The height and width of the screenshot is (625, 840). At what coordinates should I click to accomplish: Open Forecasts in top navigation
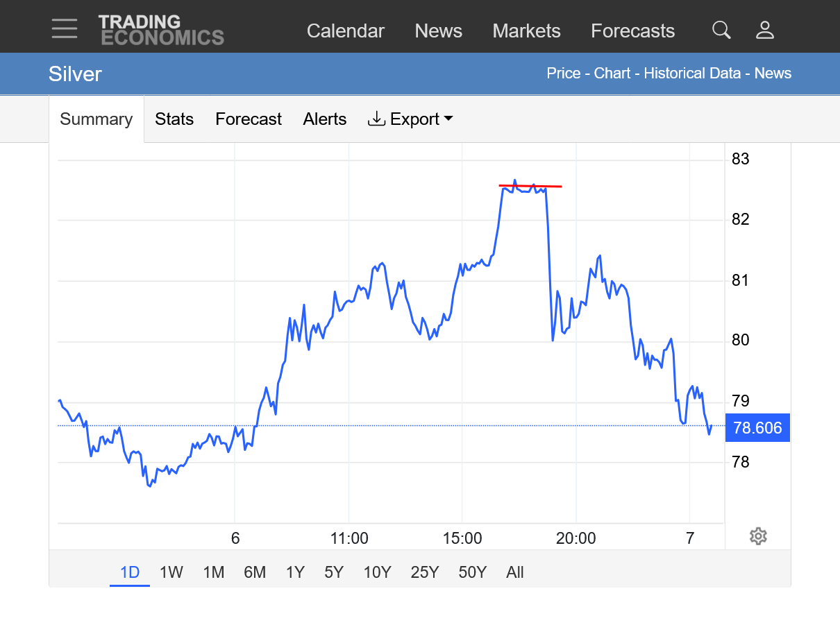point(632,31)
